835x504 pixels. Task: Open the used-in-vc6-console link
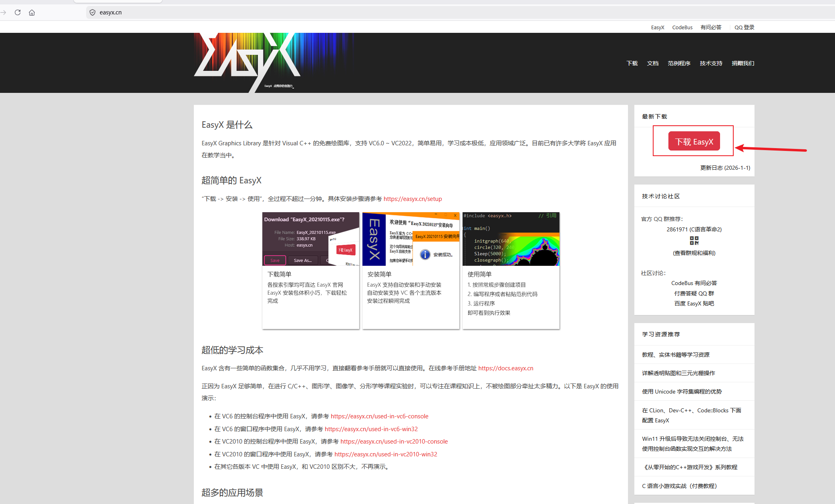[x=380, y=416]
